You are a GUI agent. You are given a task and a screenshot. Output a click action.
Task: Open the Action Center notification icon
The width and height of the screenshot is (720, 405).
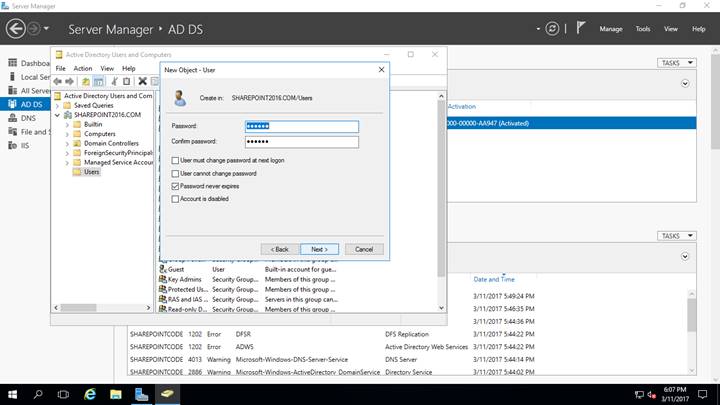point(703,394)
